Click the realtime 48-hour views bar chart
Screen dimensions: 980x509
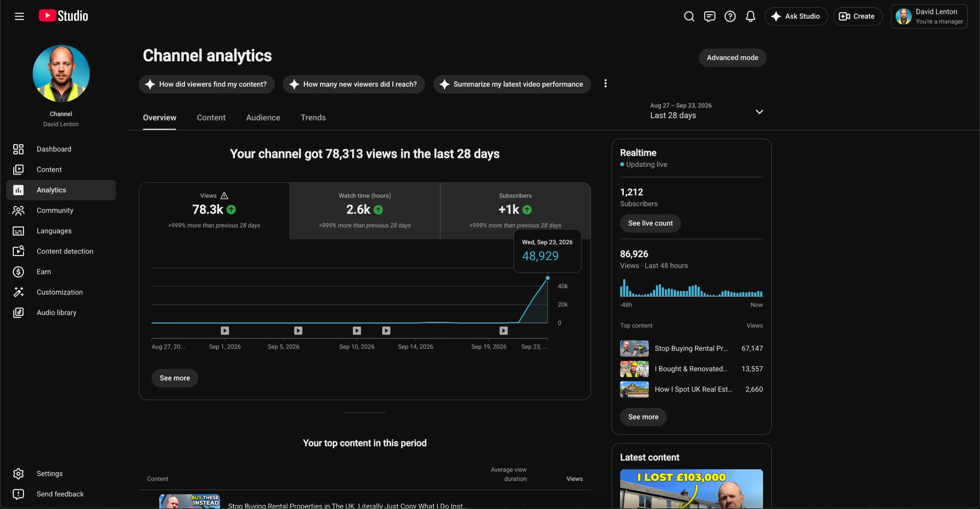[x=691, y=287]
